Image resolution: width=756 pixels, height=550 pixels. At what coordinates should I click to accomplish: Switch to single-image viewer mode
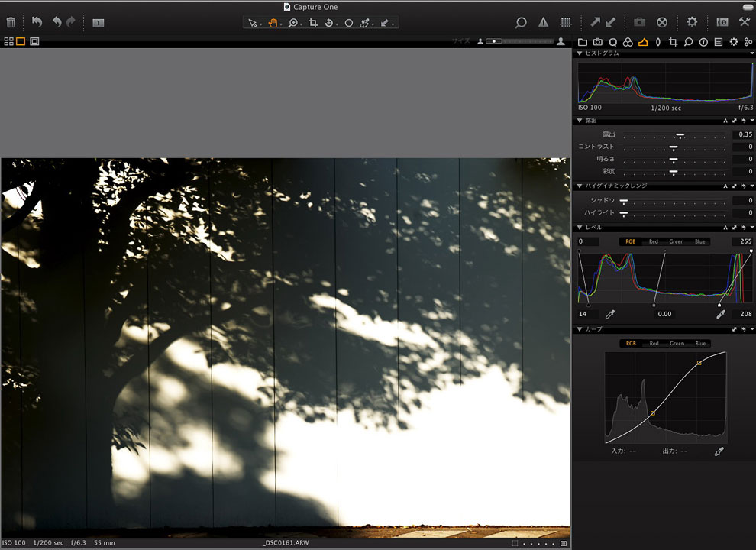pos(21,41)
